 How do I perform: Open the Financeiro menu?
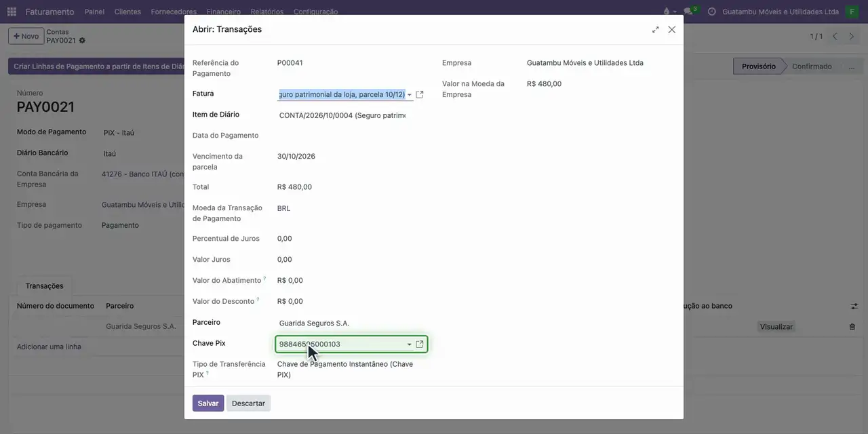(223, 12)
